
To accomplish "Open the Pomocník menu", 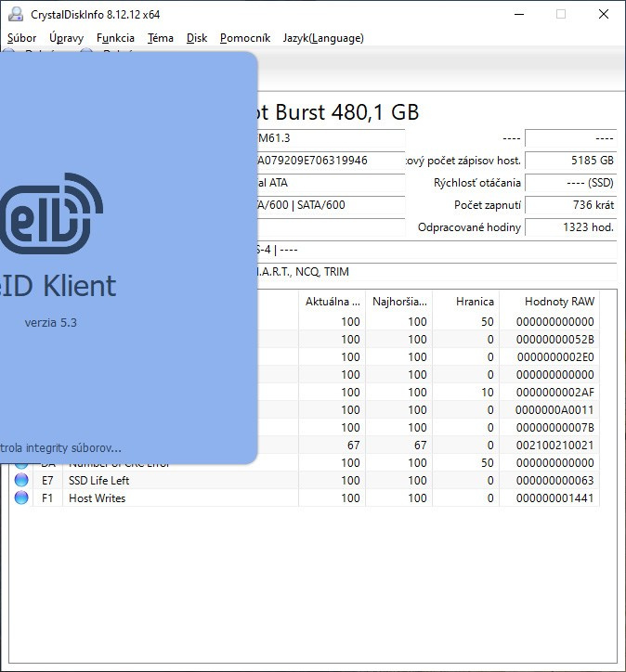I will [245, 38].
